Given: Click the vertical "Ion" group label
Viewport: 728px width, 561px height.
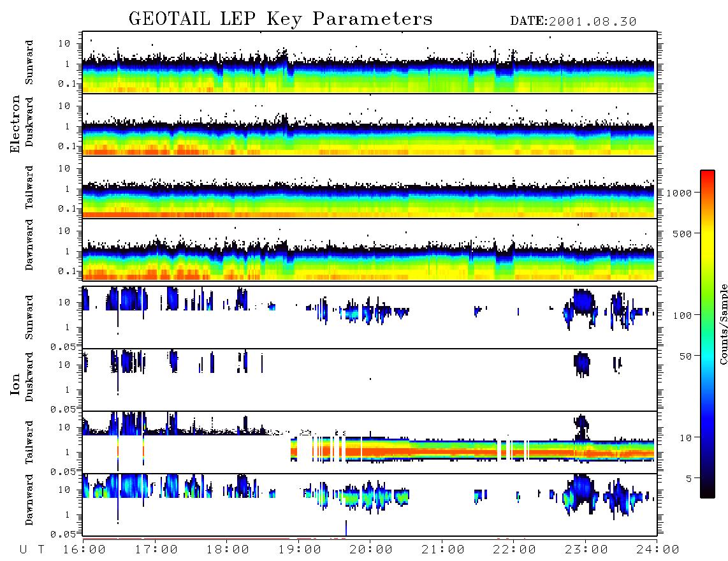Looking at the screenshot, I should [x=15, y=384].
